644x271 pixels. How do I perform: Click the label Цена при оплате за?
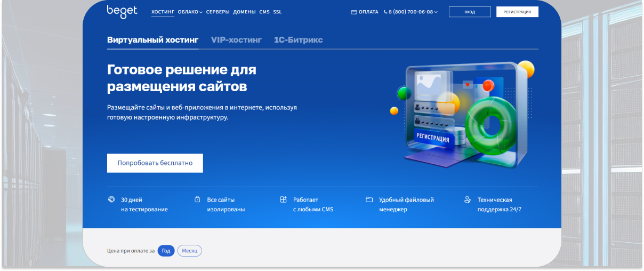point(131,251)
